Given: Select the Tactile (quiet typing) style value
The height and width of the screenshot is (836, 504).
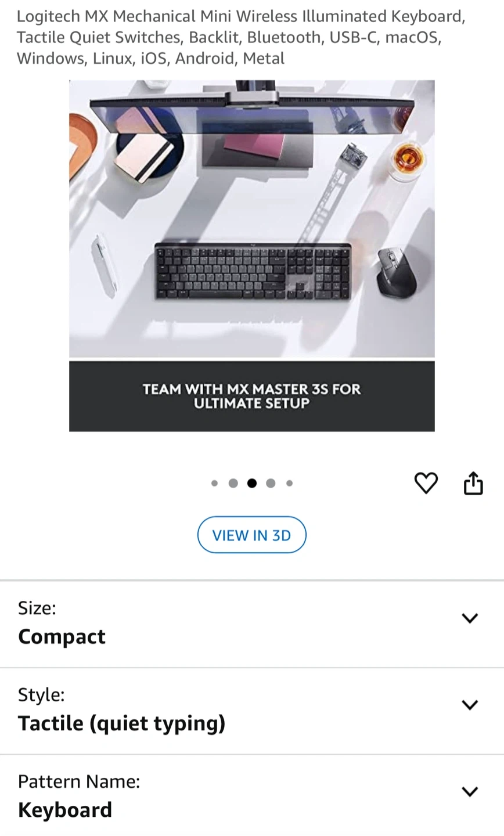Looking at the screenshot, I should point(121,723).
